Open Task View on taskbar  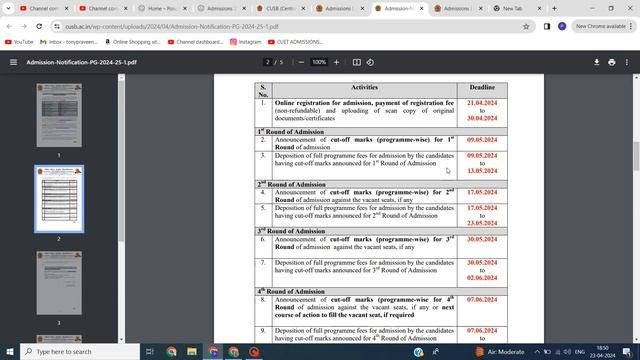(x=150, y=351)
